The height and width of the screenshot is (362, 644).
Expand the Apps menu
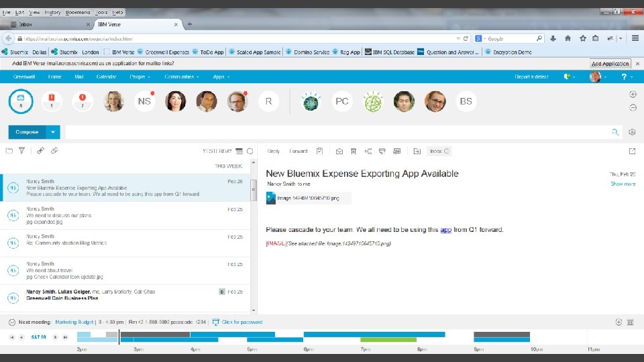(221, 76)
